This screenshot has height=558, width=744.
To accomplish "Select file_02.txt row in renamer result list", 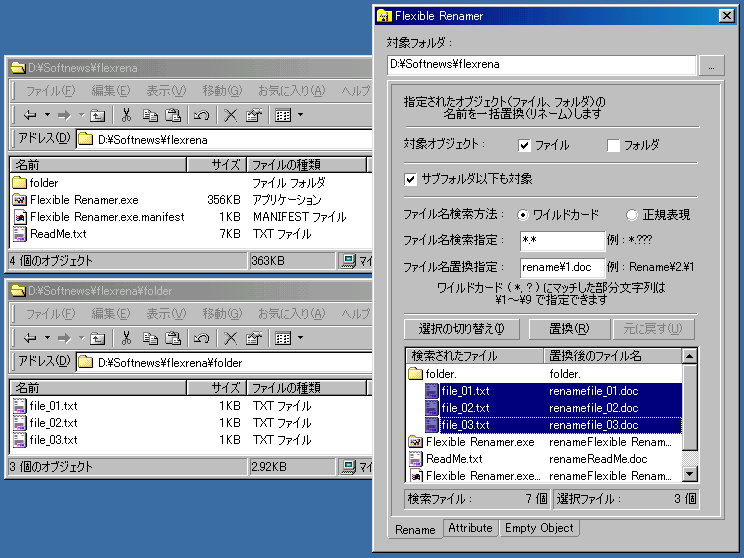I will tap(553, 408).
